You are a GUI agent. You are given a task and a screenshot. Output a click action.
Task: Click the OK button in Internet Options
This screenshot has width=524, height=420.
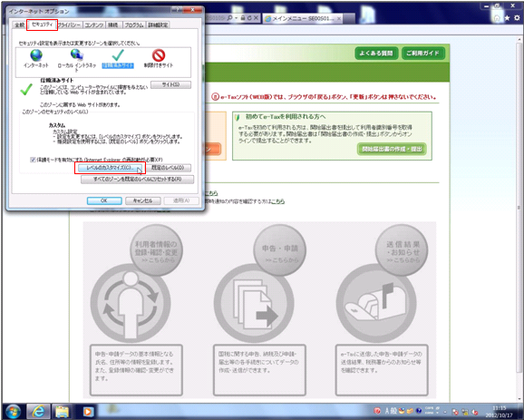[104, 200]
